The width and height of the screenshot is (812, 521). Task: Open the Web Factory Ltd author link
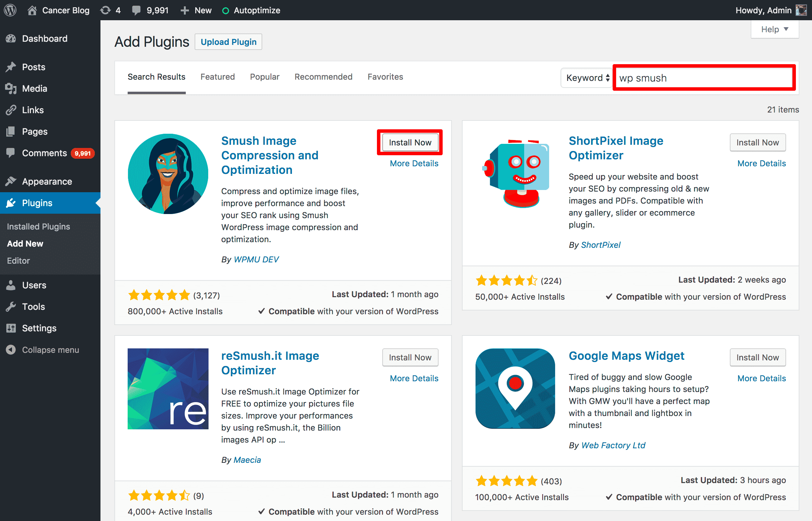click(613, 445)
